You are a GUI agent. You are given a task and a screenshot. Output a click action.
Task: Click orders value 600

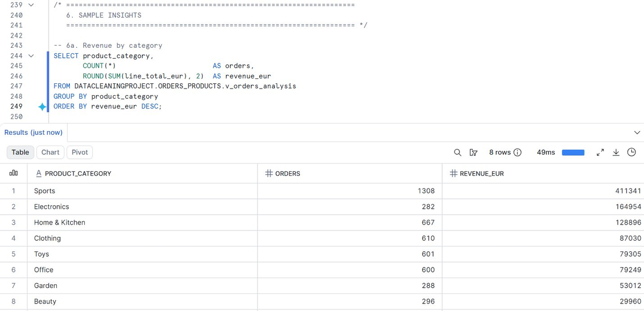point(428,270)
